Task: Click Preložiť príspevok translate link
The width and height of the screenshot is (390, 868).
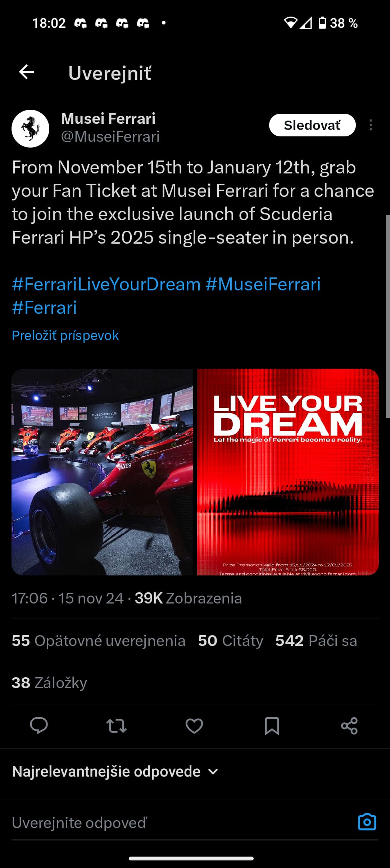Action: pyautogui.click(x=65, y=335)
